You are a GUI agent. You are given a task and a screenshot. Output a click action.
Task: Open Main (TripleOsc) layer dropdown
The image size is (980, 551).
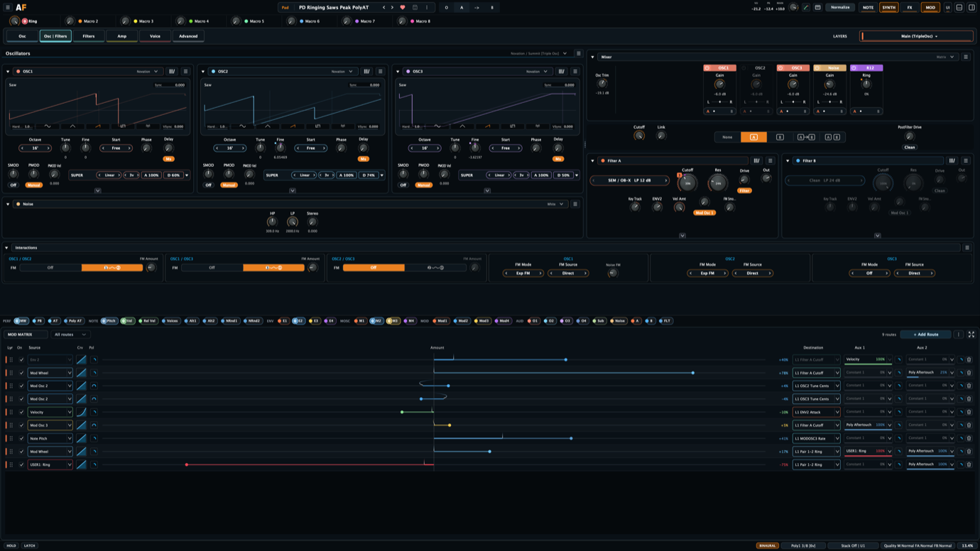pos(917,36)
